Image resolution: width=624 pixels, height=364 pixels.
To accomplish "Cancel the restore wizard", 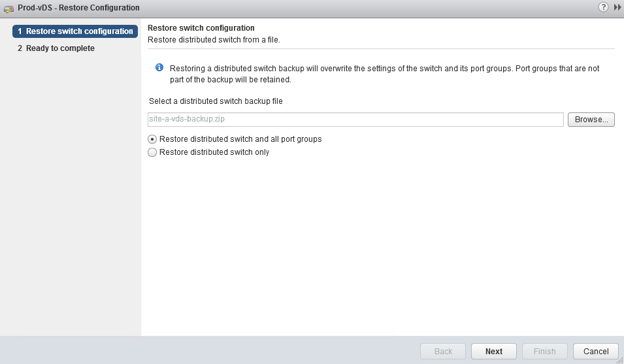I will (x=595, y=351).
